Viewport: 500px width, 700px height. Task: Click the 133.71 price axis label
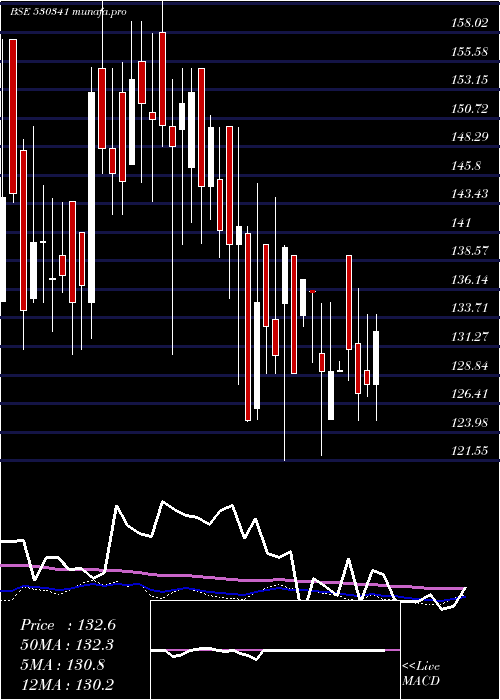pos(470,308)
